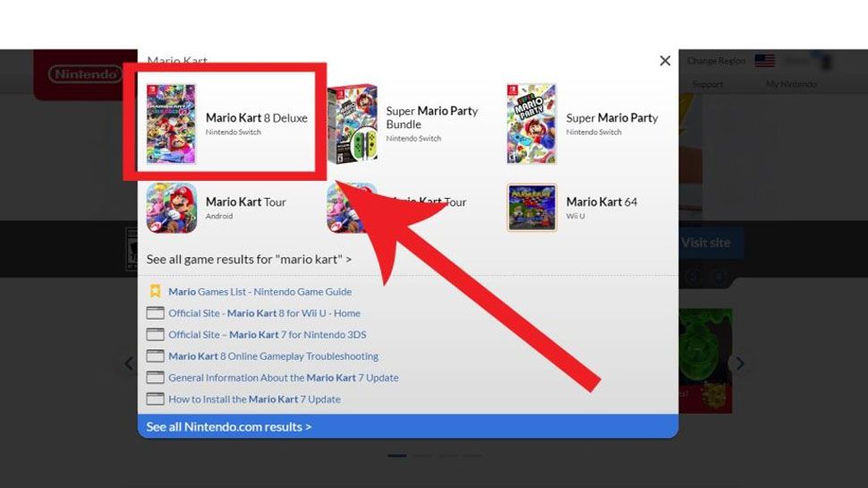Screen dimensions: 868x488
Task: Click the bookmark icon beside Mario Games List
Action: click(x=155, y=291)
